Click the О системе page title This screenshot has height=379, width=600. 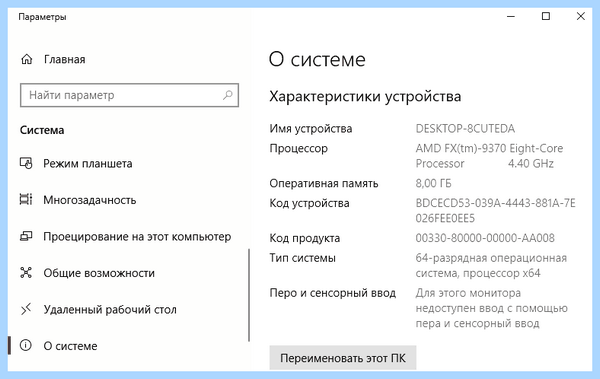click(x=317, y=60)
